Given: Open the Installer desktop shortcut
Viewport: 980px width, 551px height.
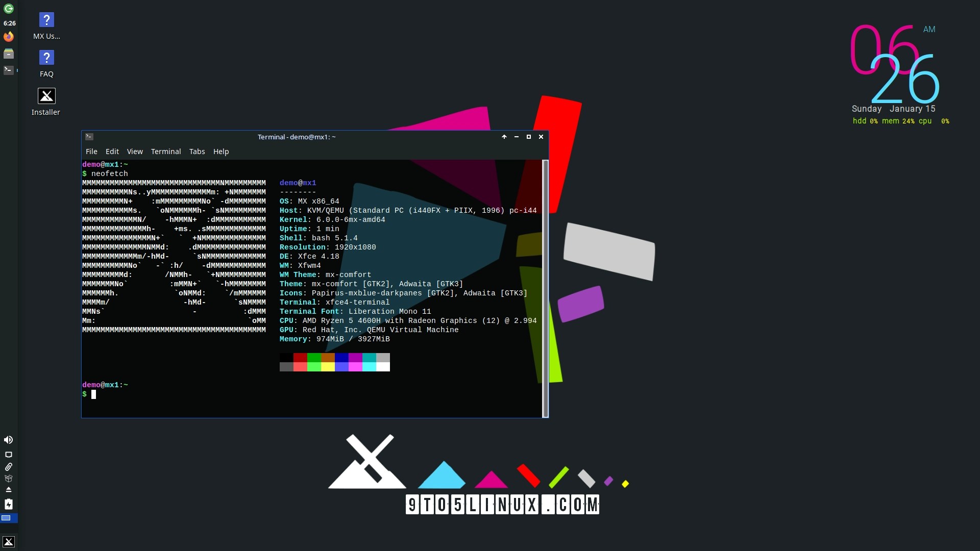Looking at the screenshot, I should pyautogui.click(x=46, y=97).
